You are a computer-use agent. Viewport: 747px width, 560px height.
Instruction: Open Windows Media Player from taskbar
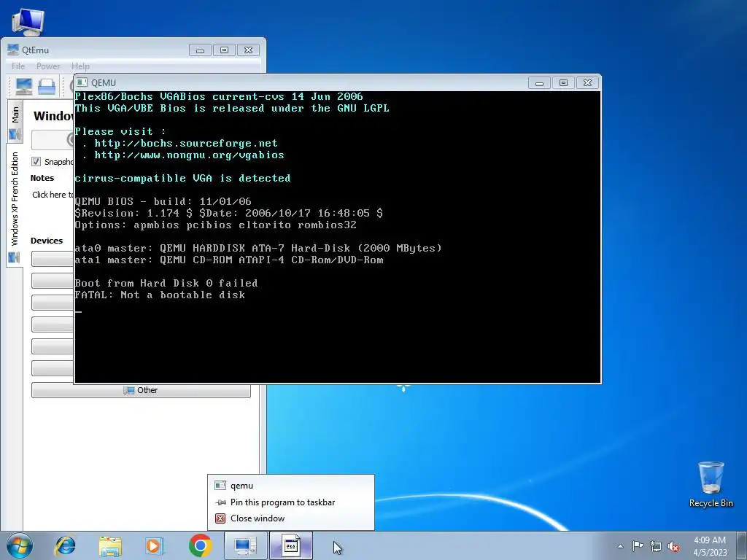click(x=155, y=545)
